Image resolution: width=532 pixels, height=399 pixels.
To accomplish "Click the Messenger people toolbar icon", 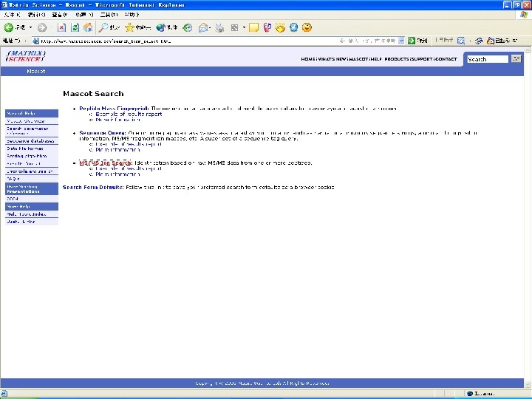I will pyautogui.click(x=267, y=27).
